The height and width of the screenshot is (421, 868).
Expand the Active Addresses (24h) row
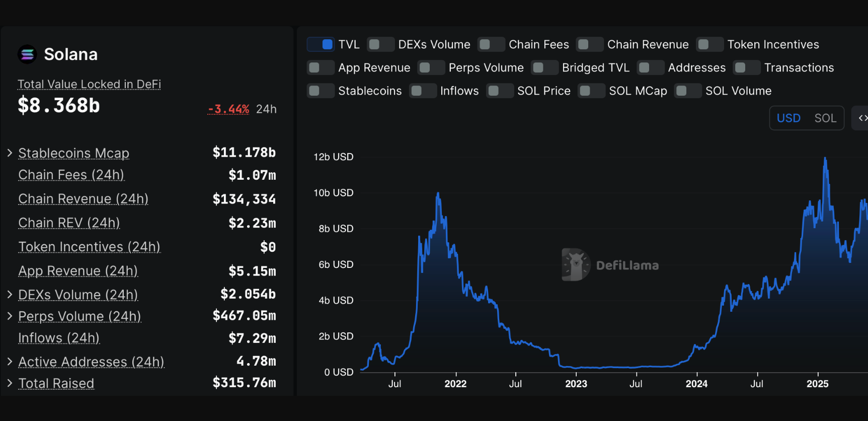(x=10, y=362)
